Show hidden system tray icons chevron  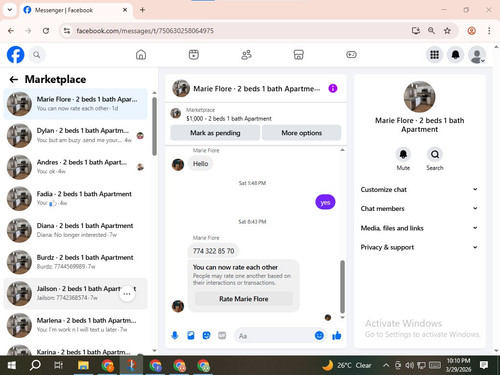click(386, 365)
